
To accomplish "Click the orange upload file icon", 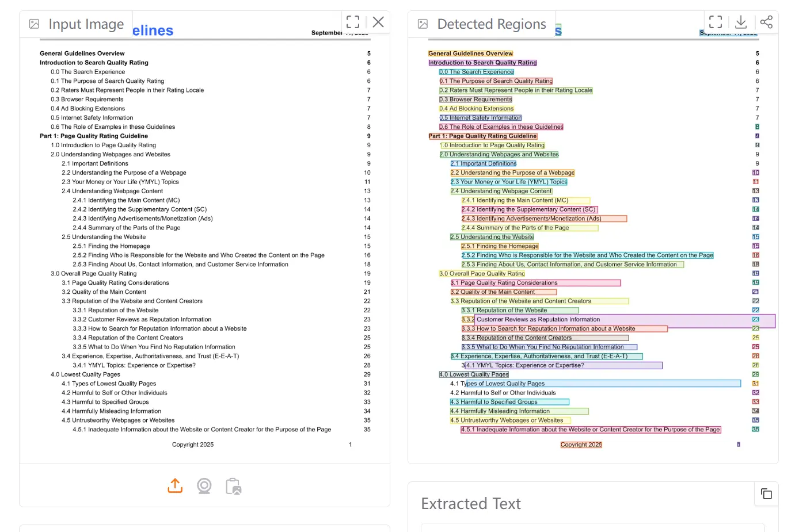I will [x=175, y=486].
